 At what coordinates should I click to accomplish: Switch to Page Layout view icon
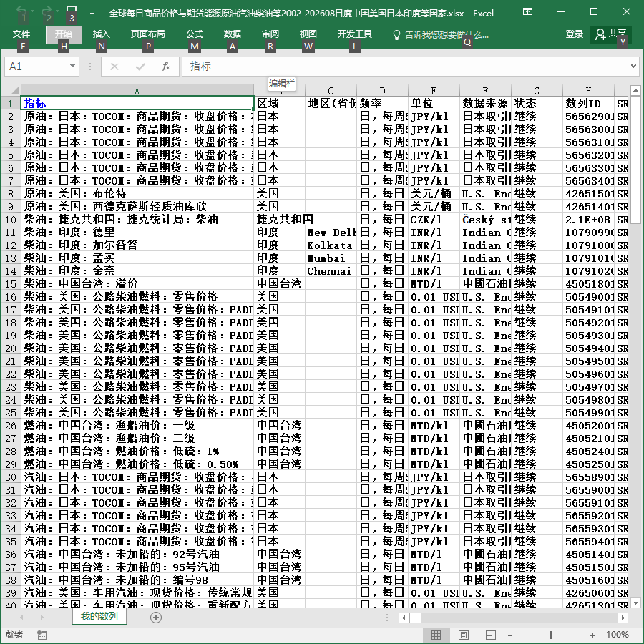pos(463,635)
